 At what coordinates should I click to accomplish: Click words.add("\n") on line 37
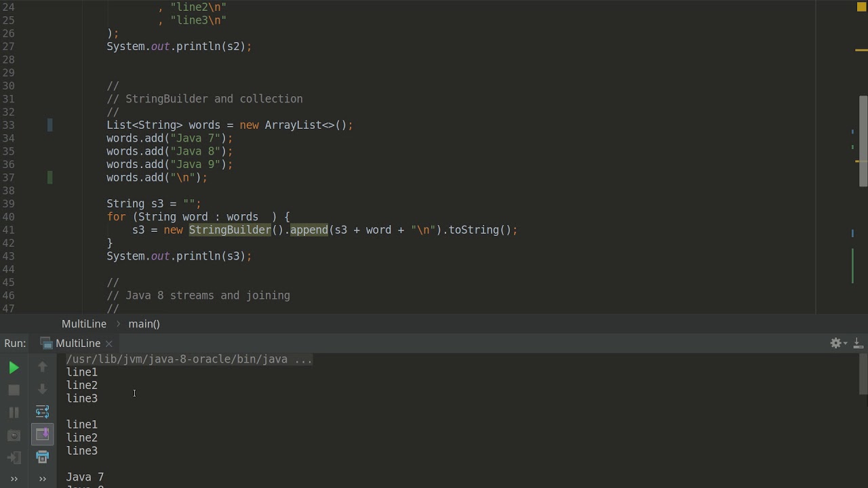coord(157,178)
